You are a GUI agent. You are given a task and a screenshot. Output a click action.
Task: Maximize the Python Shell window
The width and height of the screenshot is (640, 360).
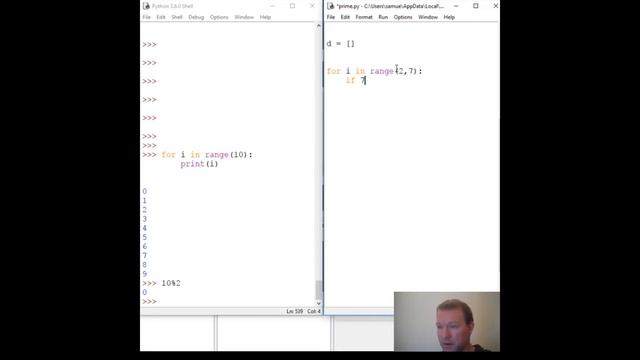(292, 6)
